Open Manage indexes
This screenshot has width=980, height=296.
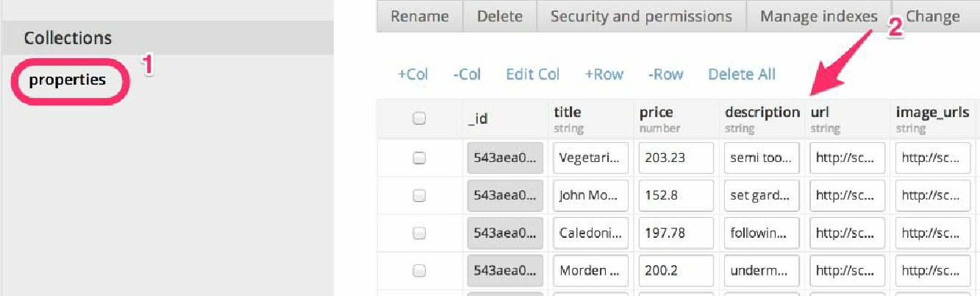pyautogui.click(x=818, y=16)
